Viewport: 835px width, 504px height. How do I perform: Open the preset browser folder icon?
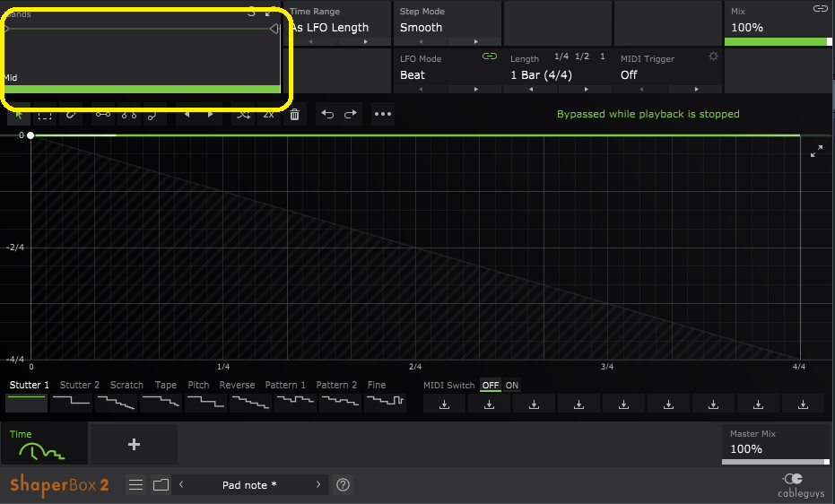[161, 485]
